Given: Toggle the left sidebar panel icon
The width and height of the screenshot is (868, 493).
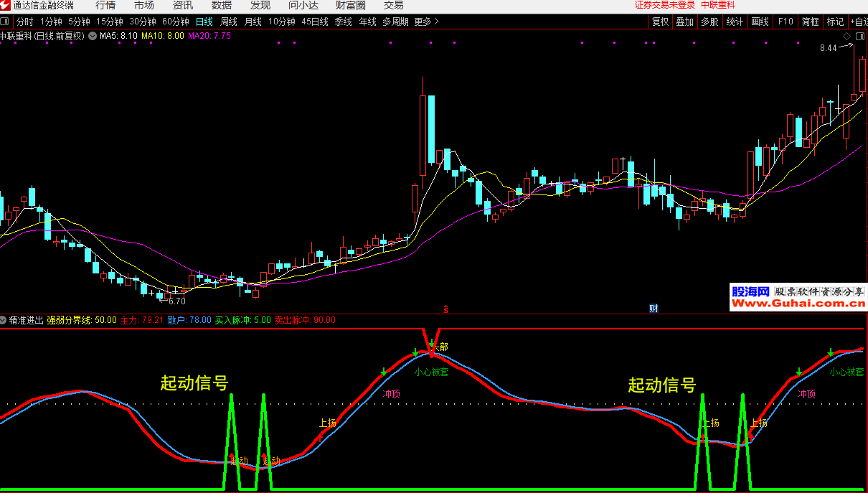Looking at the screenshot, I should [x=6, y=22].
